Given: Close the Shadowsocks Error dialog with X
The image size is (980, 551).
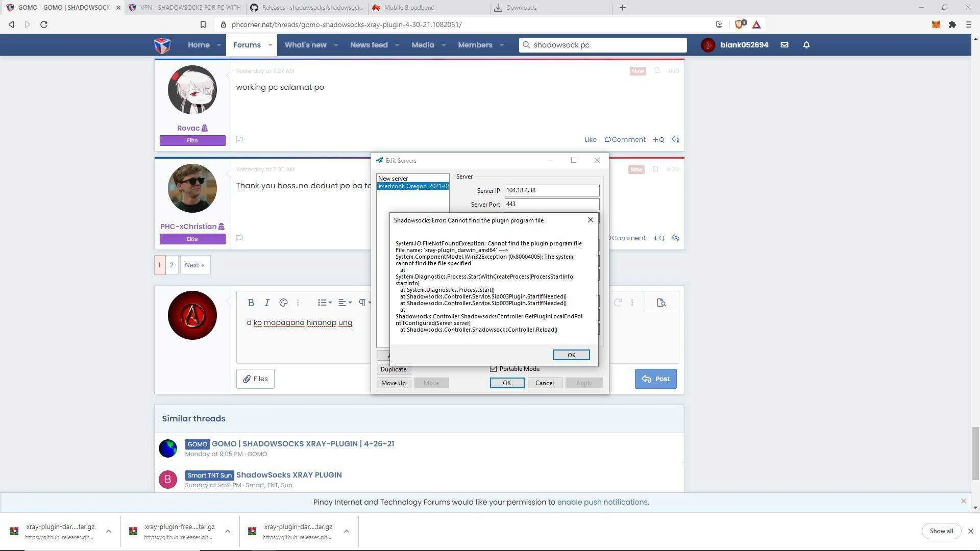Looking at the screenshot, I should pyautogui.click(x=591, y=220).
